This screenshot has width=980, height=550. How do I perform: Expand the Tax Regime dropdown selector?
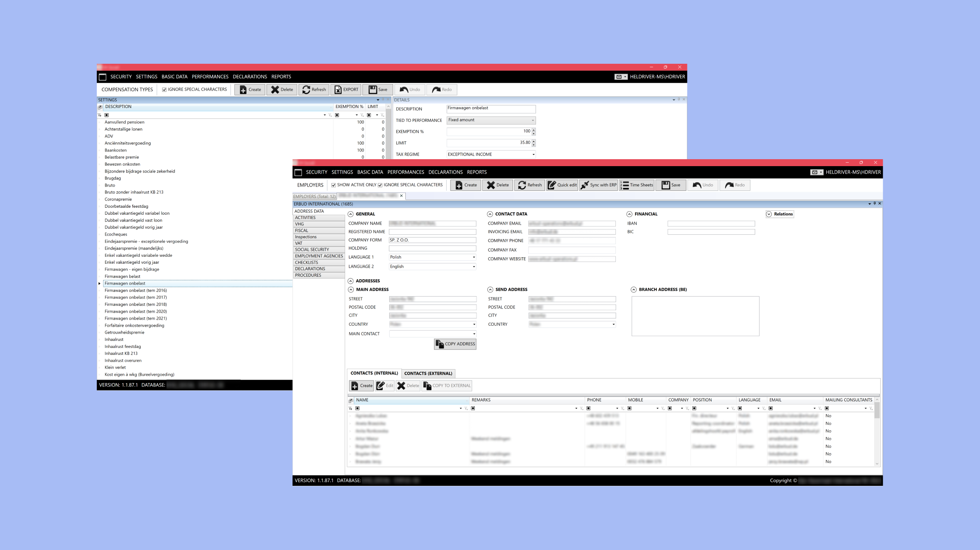coord(533,154)
